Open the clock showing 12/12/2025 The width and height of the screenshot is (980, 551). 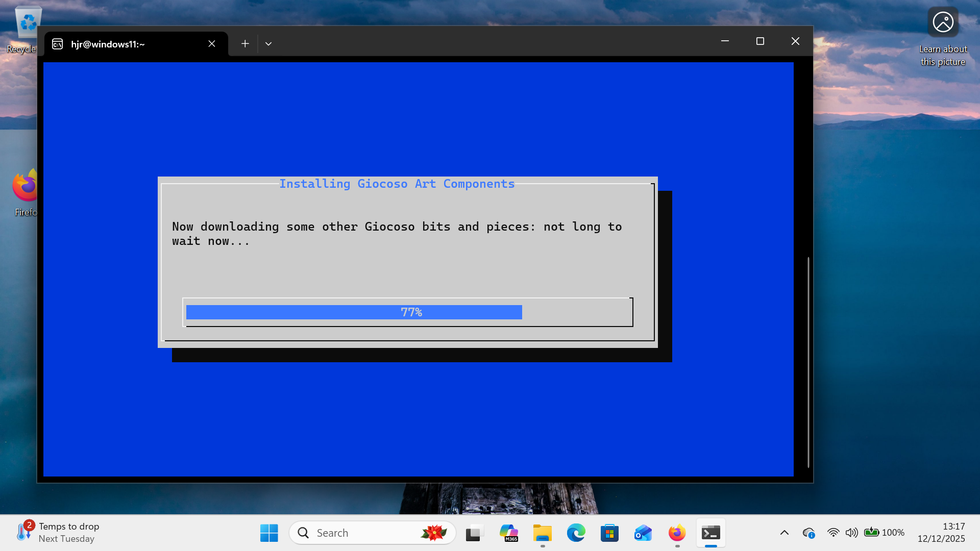pos(942,533)
